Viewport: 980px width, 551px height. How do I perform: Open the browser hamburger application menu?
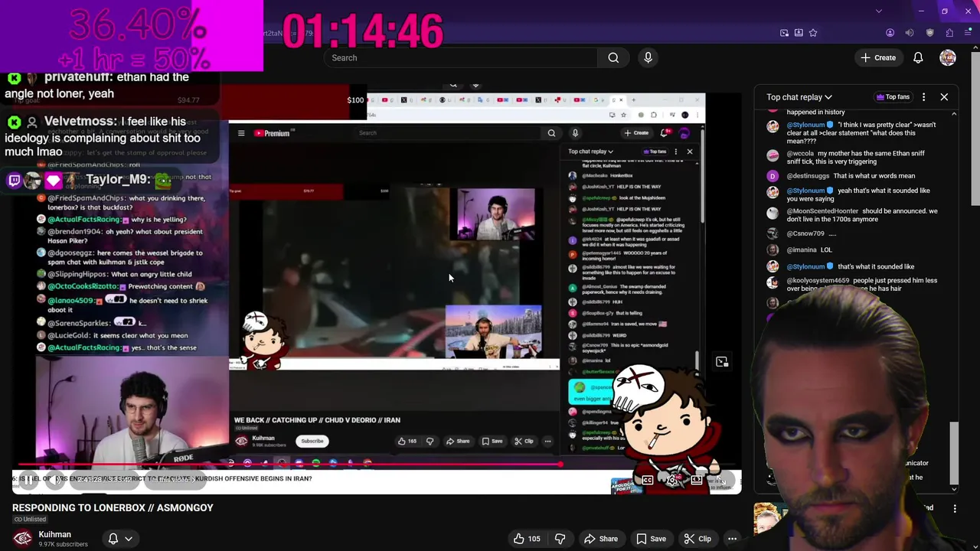coord(969,33)
